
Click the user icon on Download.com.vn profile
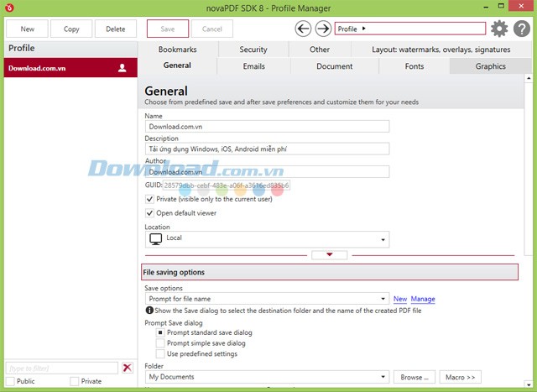point(122,68)
